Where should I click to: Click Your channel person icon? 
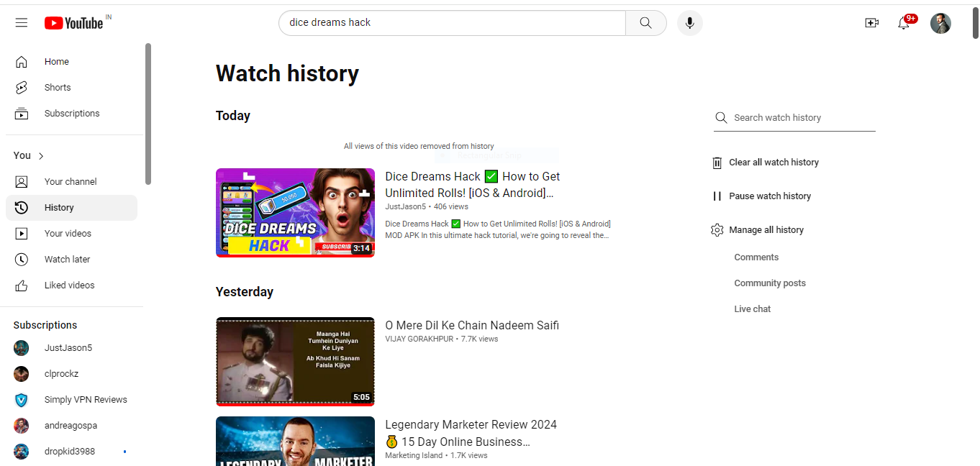click(x=22, y=182)
